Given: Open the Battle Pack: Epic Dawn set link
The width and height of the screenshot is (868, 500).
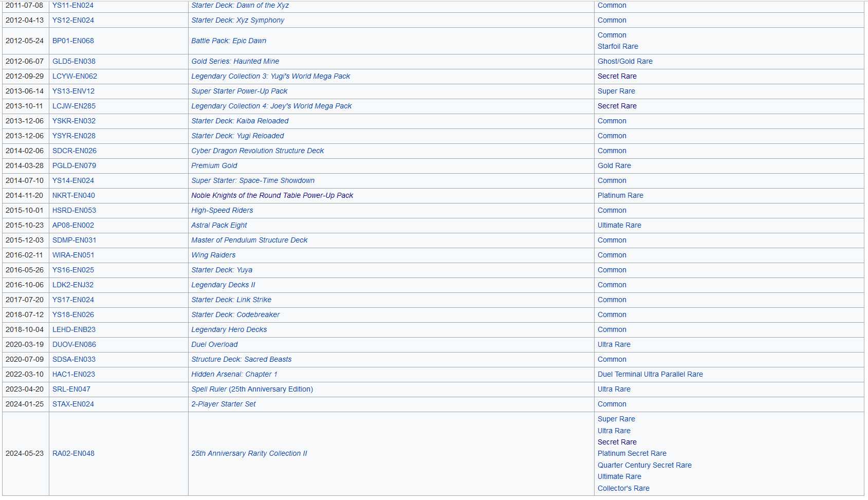Looking at the screenshot, I should (x=229, y=41).
